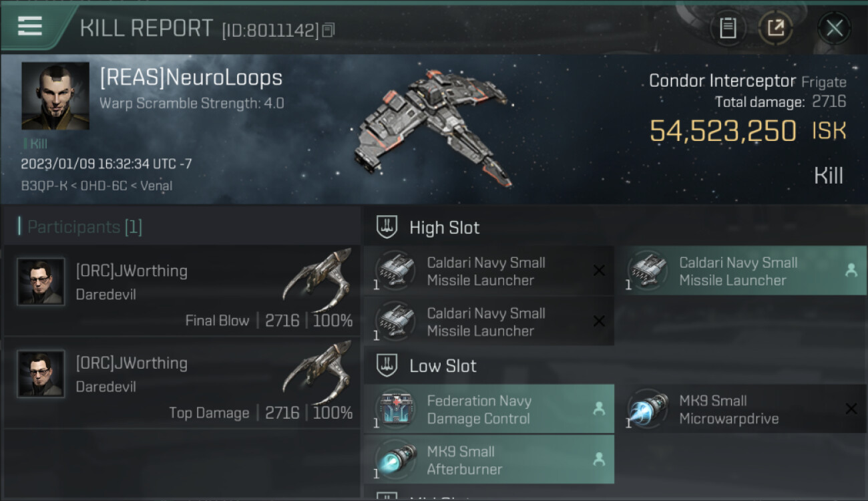The height and width of the screenshot is (501, 868).
Task: Select Federation Navy Damage Control module
Action: (489, 409)
